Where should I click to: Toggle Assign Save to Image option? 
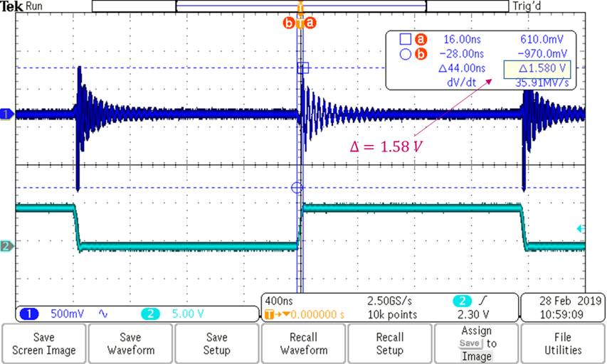click(x=476, y=343)
